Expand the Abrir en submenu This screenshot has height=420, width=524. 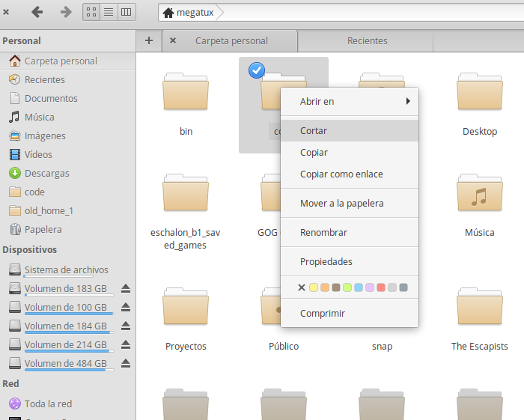tap(350, 101)
